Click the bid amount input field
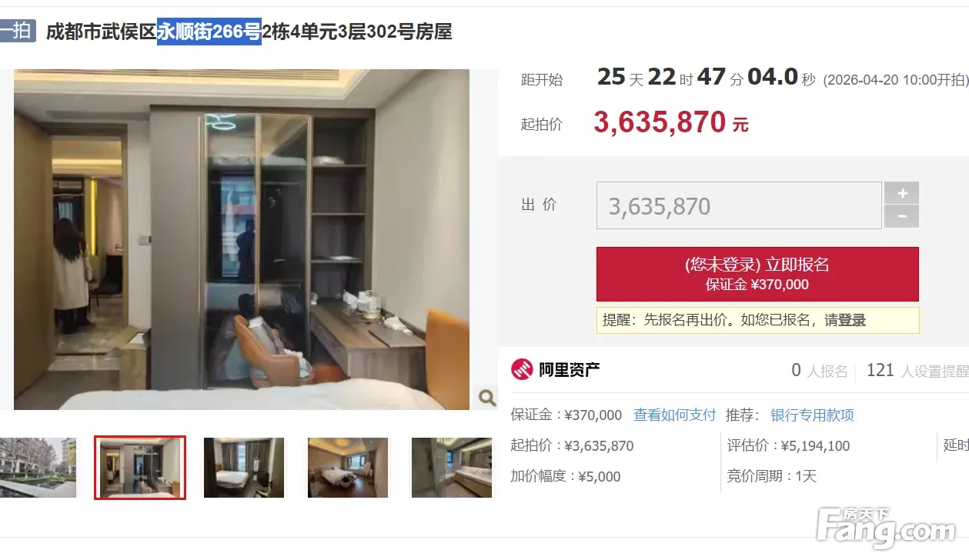The width and height of the screenshot is (969, 560). point(739,205)
